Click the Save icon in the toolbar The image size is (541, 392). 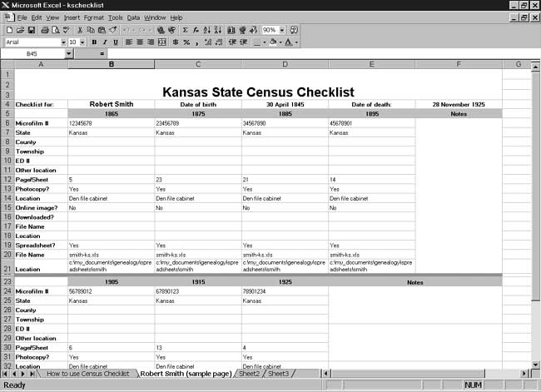[x=31, y=30]
